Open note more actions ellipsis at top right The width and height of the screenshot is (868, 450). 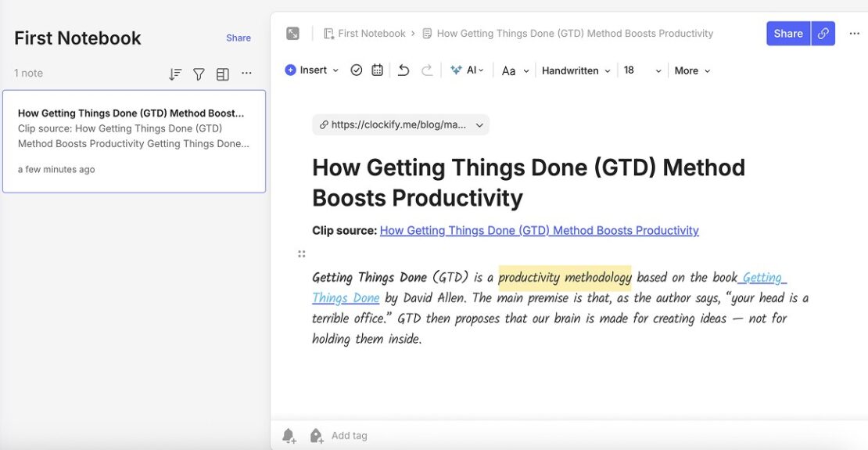coord(854,33)
